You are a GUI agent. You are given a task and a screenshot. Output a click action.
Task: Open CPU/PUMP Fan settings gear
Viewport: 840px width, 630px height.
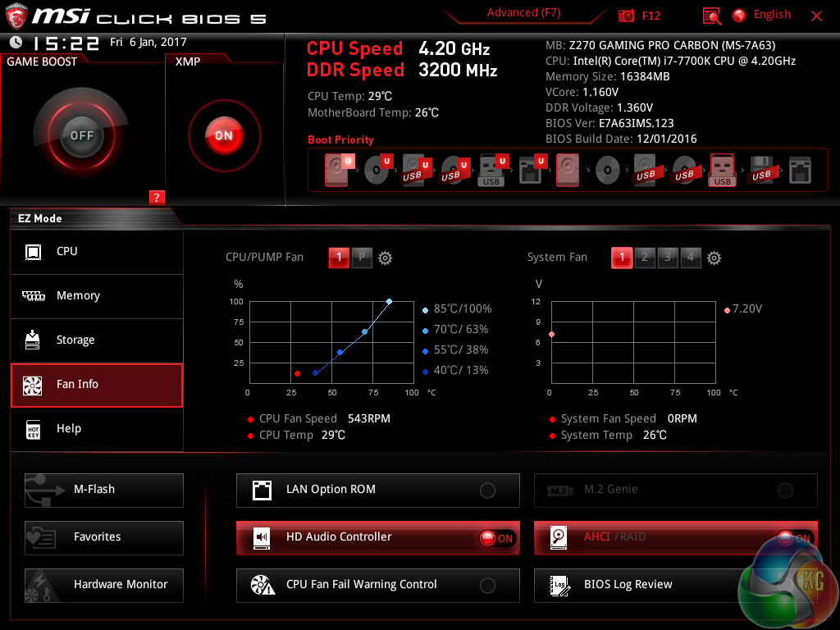pos(386,258)
